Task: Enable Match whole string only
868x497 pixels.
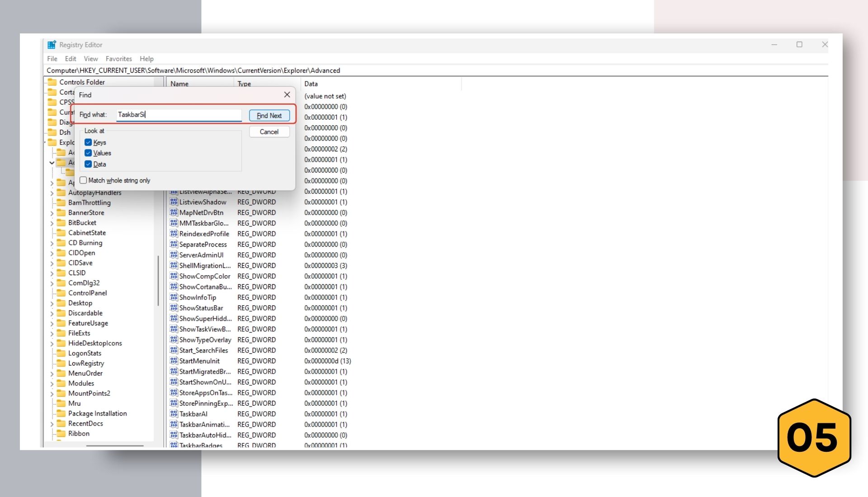Action: 83,180
